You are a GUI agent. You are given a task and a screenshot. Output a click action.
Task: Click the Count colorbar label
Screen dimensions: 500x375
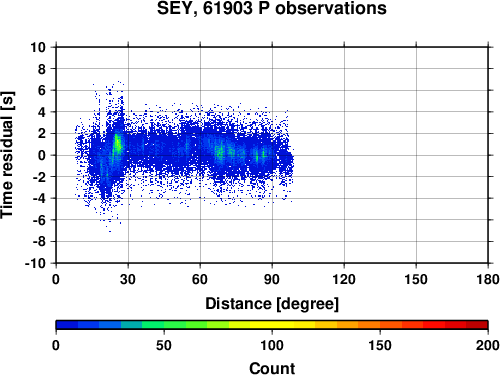pyautogui.click(x=272, y=368)
